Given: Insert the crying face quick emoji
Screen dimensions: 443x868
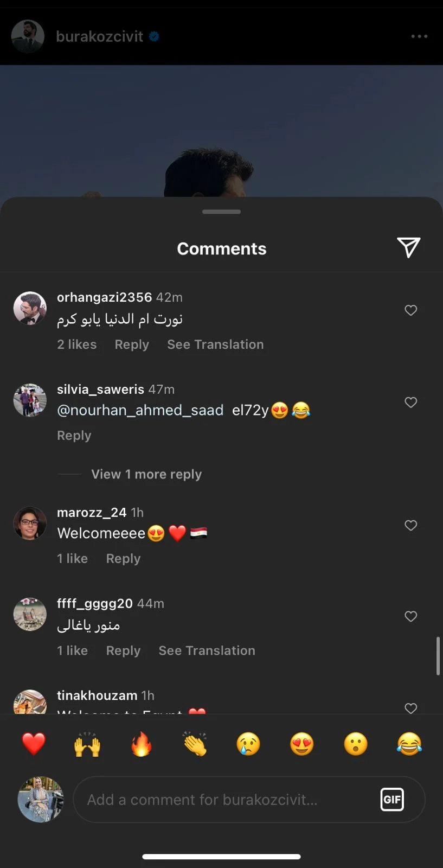Looking at the screenshot, I should [248, 744].
